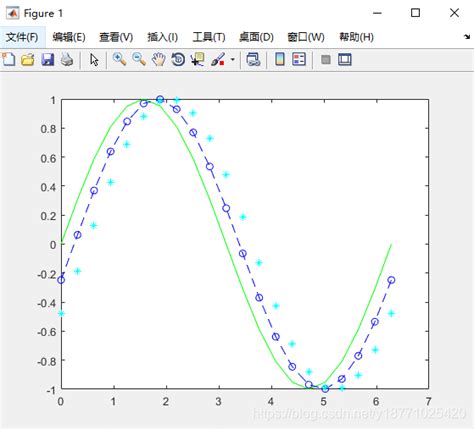
Task: Select the Brush/Select Data tool
Action: 218,60
